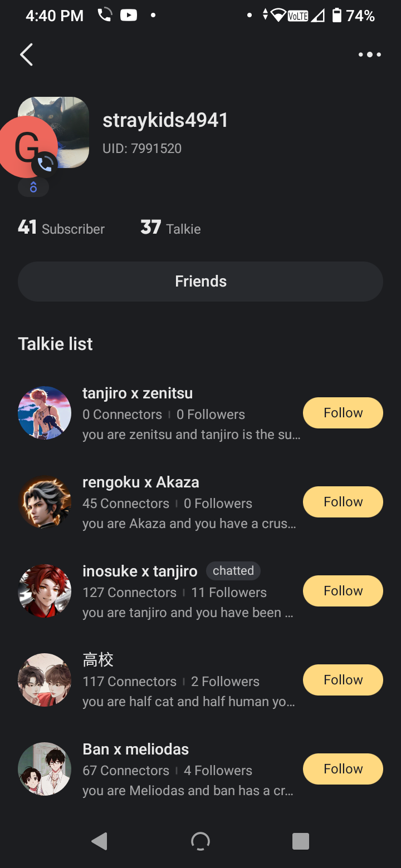Tap the floating call bubble icon
The width and height of the screenshot is (401, 868).
click(x=28, y=147)
